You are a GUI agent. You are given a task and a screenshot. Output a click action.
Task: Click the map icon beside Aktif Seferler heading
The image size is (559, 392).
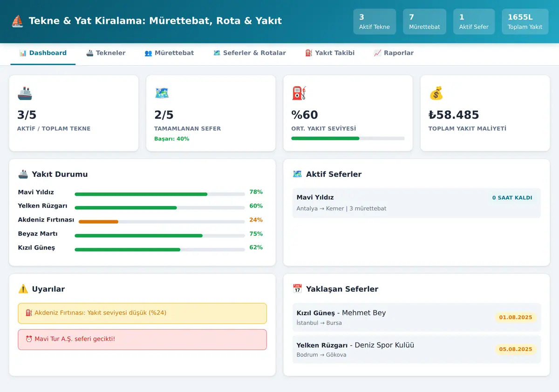297,174
